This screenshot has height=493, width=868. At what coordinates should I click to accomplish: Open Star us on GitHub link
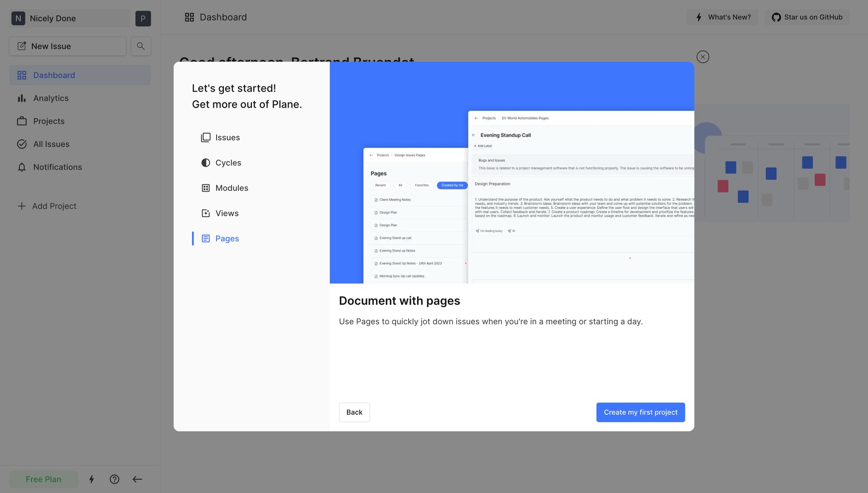coord(807,17)
